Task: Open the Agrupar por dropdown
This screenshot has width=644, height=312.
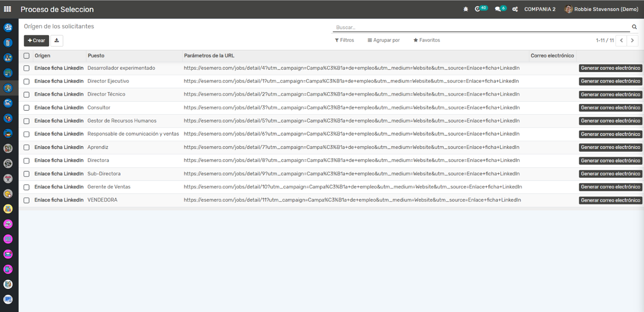Action: [384, 40]
